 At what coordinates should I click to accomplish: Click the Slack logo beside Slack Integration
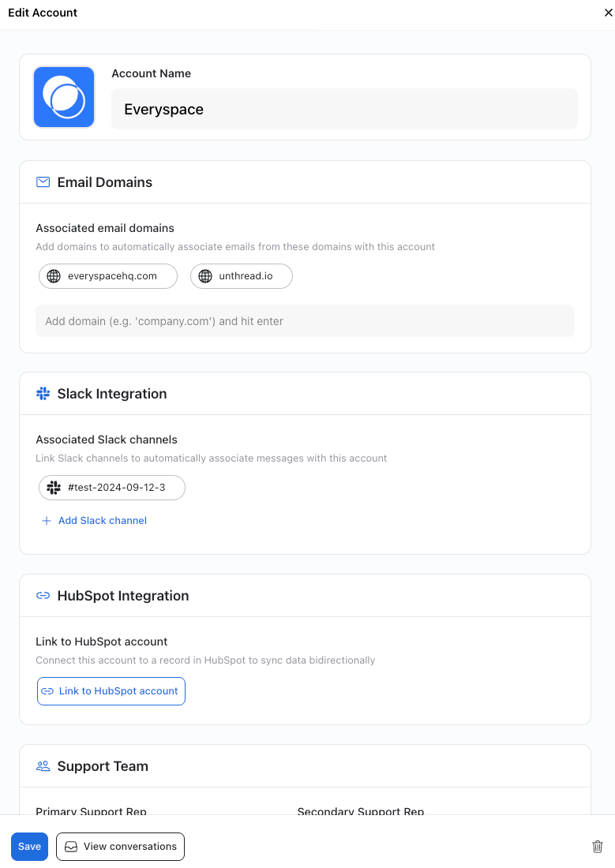click(43, 394)
